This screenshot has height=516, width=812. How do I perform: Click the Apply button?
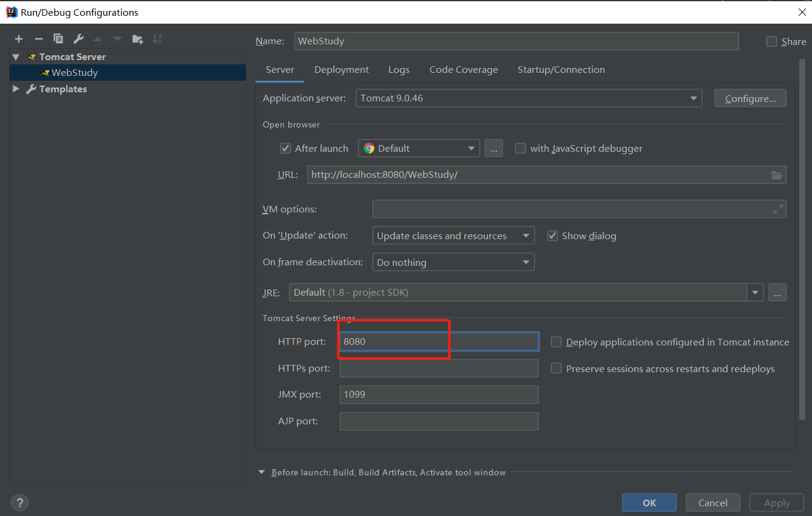tap(777, 503)
